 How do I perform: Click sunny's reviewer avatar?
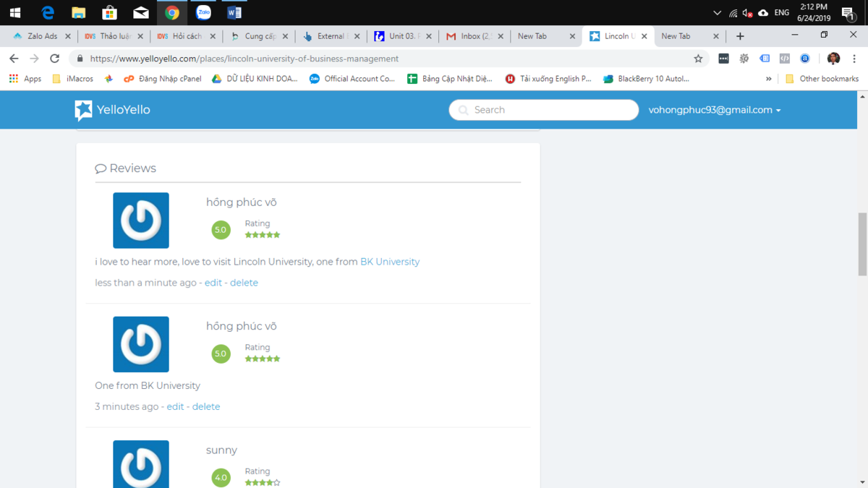pyautogui.click(x=141, y=464)
